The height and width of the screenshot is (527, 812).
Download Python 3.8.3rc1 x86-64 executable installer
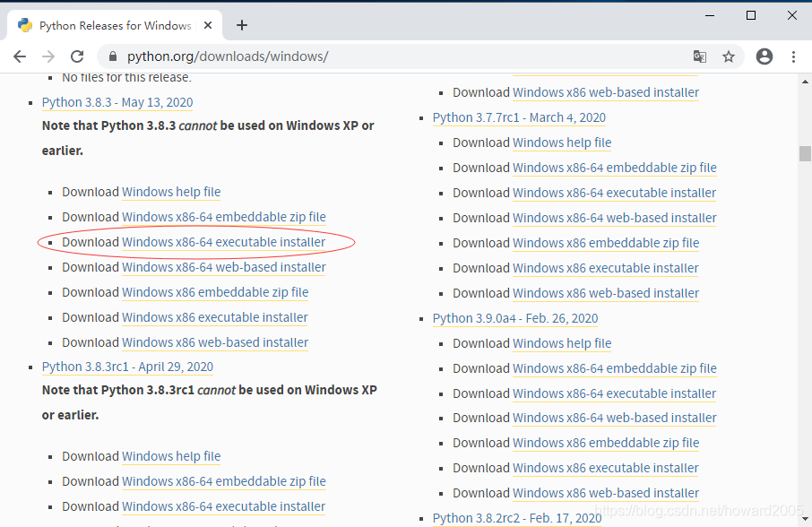coord(223,506)
